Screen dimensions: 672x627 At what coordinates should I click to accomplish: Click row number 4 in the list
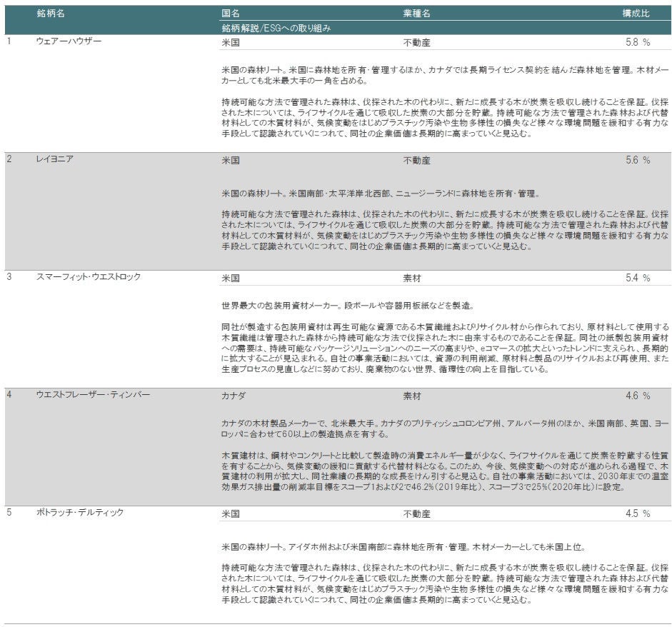pyautogui.click(x=9, y=395)
